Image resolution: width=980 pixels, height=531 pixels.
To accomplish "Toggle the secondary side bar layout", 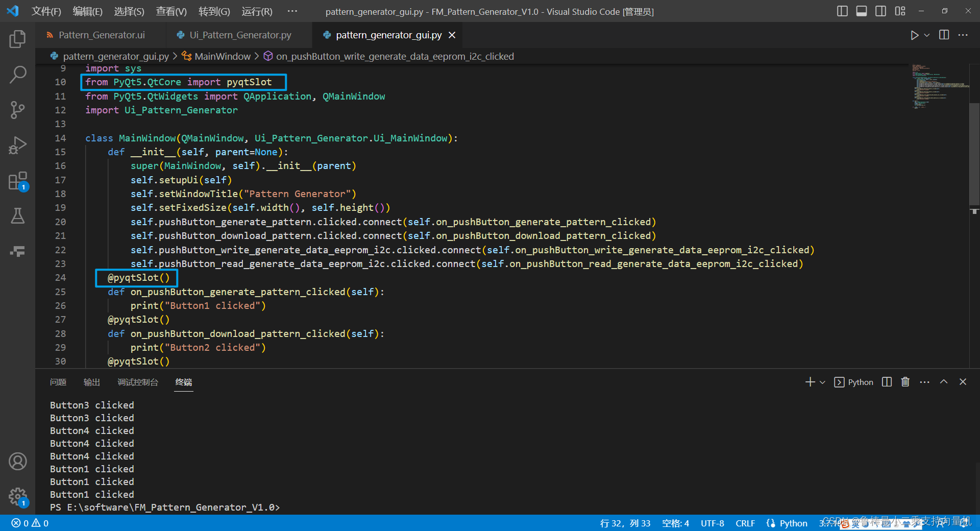I will tap(880, 11).
